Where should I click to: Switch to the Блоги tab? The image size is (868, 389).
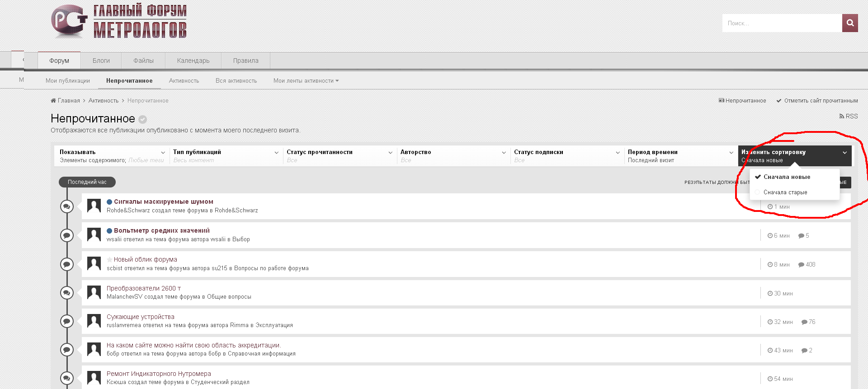click(x=101, y=61)
